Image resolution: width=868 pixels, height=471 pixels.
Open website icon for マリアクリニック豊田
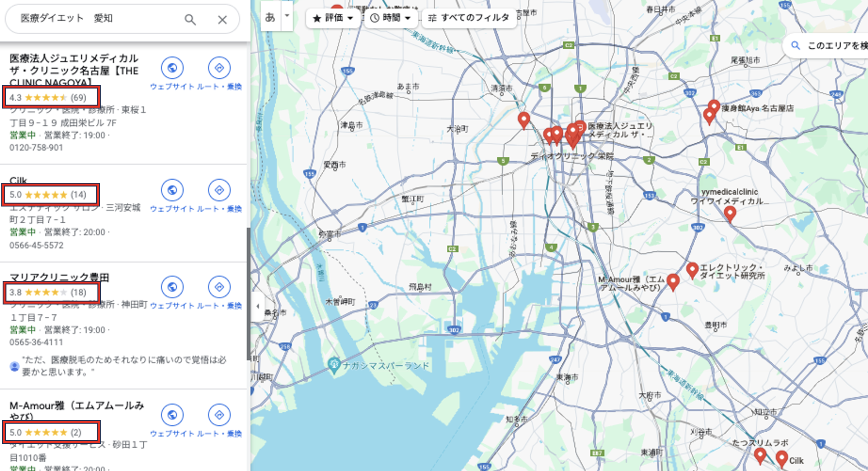coord(172,287)
